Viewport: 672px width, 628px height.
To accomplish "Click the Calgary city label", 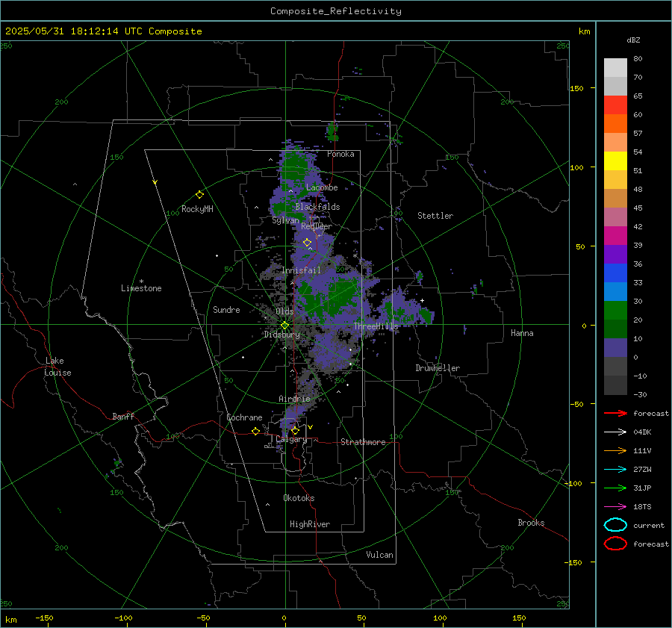I will tap(291, 439).
